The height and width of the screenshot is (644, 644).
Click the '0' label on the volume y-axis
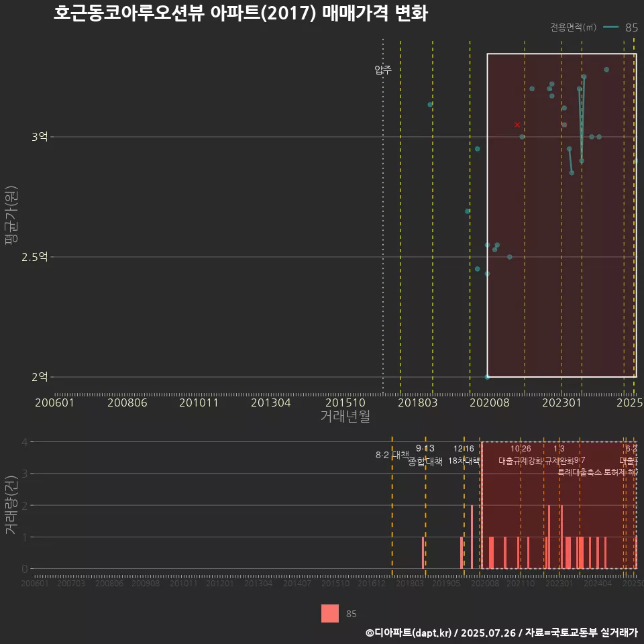25,568
